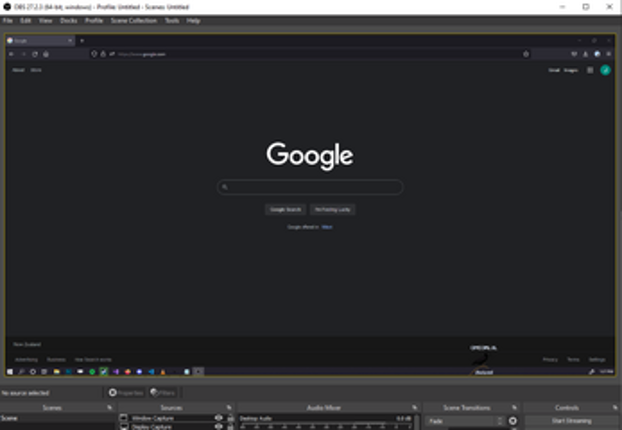The width and height of the screenshot is (622, 430).
Task: Close the Google tab in preview
Action: coord(70,40)
